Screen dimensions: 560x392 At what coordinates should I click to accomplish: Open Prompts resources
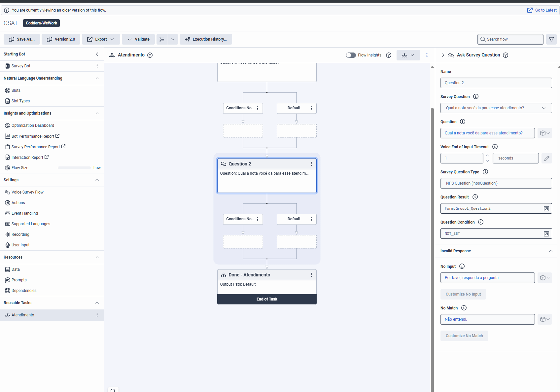(x=19, y=280)
